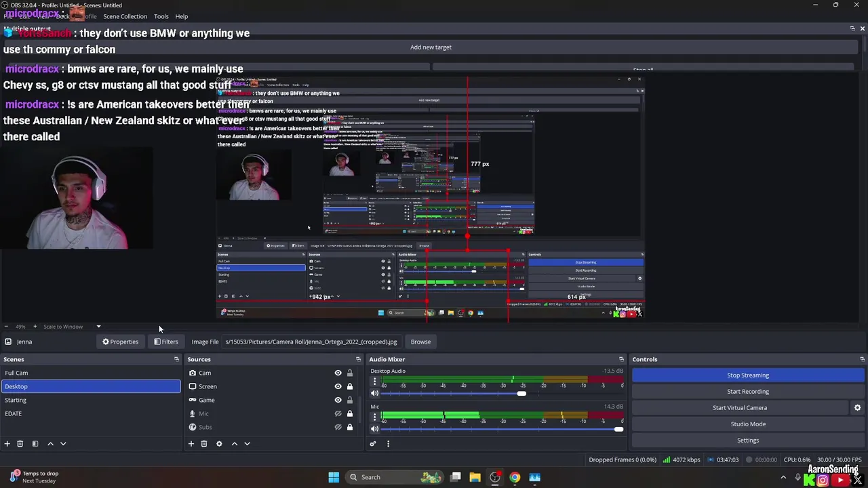Hide the Screen source with eye icon
Screen dimensions: 868x488
[338, 386]
